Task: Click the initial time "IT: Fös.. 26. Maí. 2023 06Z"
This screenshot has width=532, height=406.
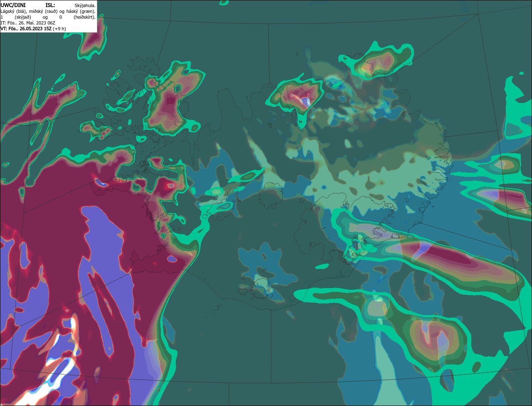Action: point(28,23)
